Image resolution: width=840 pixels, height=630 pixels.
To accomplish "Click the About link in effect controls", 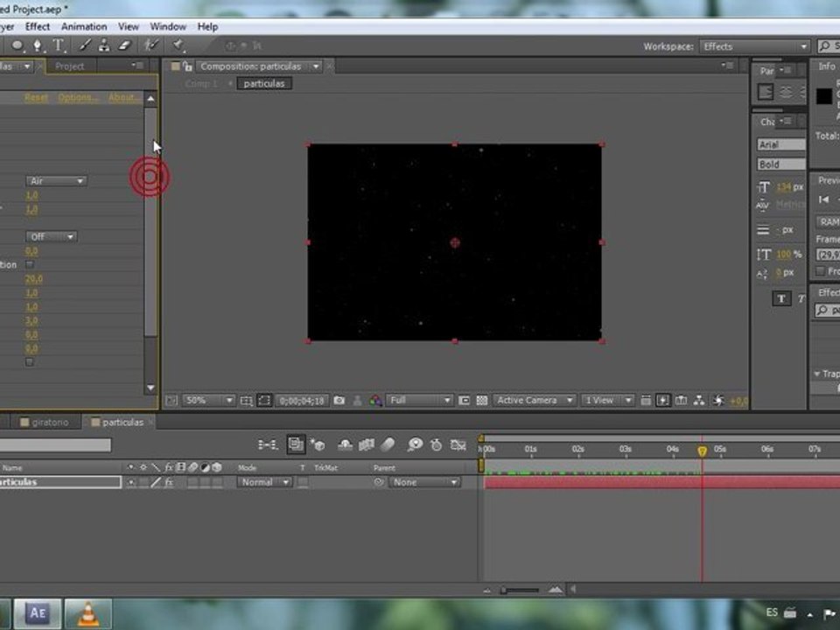I will tap(123, 97).
